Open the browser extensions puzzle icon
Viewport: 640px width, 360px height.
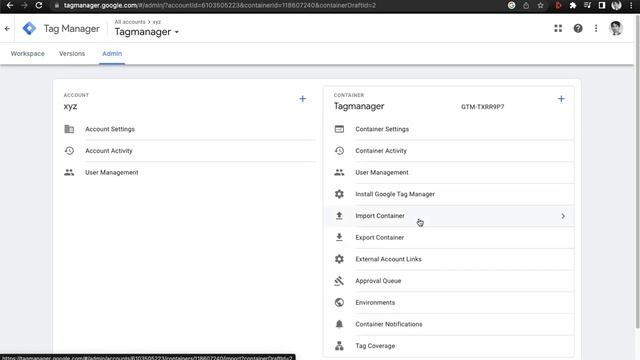(x=573, y=5)
